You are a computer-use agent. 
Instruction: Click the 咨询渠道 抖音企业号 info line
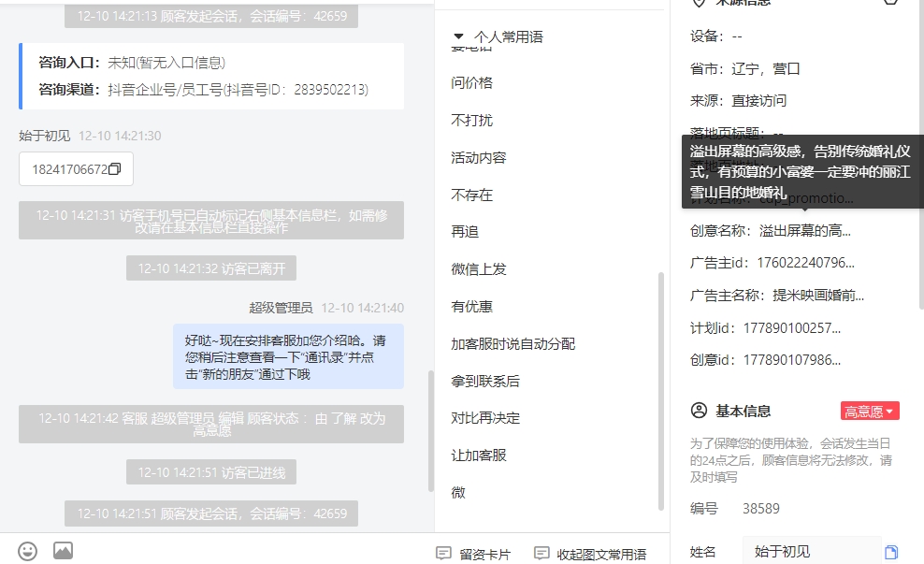pos(203,90)
